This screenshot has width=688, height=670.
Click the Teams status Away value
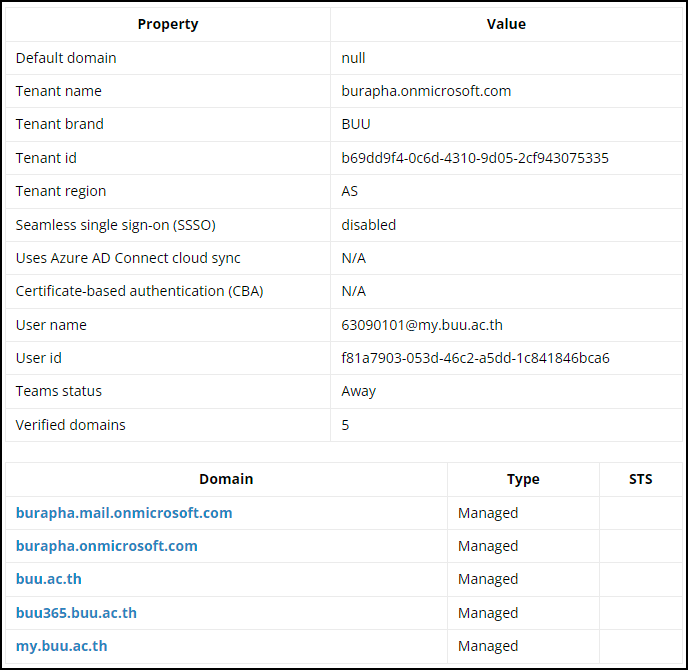pos(359,391)
